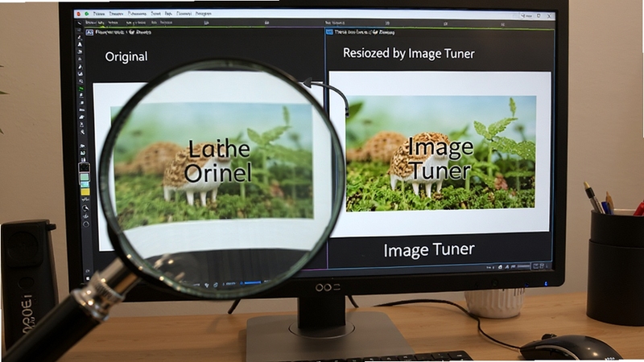Click the red circle button in the title bar
Screen dimensions: 644x362
click(78, 14)
